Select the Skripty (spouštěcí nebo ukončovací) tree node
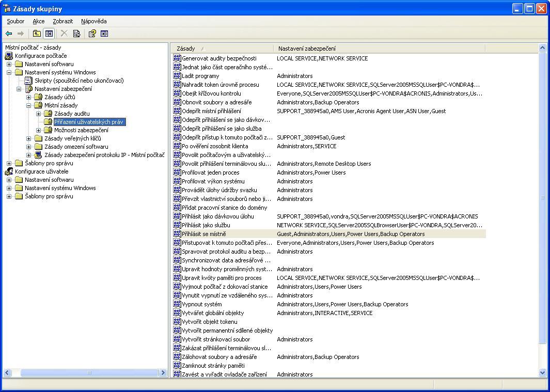Viewport: 550px width, 392px height. coord(79,81)
